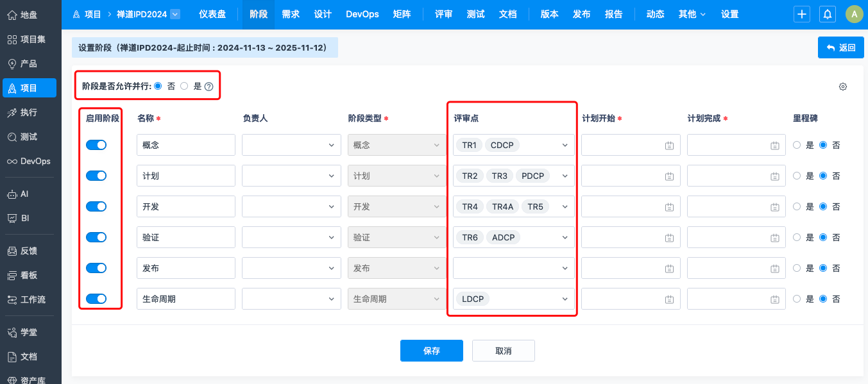Open the 看板 sidebar icon
Viewport: 868px width, 384px height.
[x=12, y=275]
